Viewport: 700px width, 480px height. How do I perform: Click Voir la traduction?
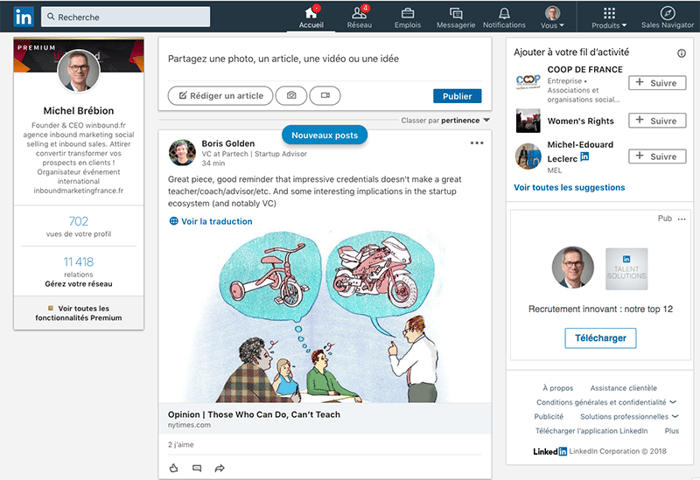pyautogui.click(x=217, y=221)
